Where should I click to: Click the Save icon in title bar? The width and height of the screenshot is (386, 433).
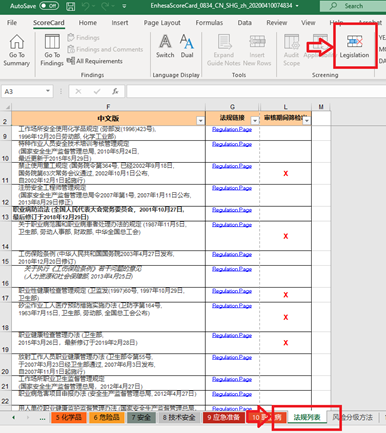click(70, 6)
